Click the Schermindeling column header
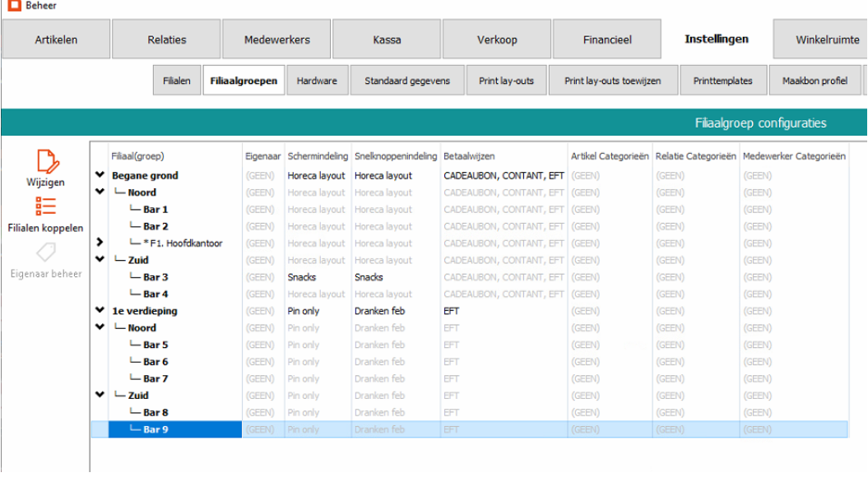Image resolution: width=868 pixels, height=482 pixels. point(318,156)
